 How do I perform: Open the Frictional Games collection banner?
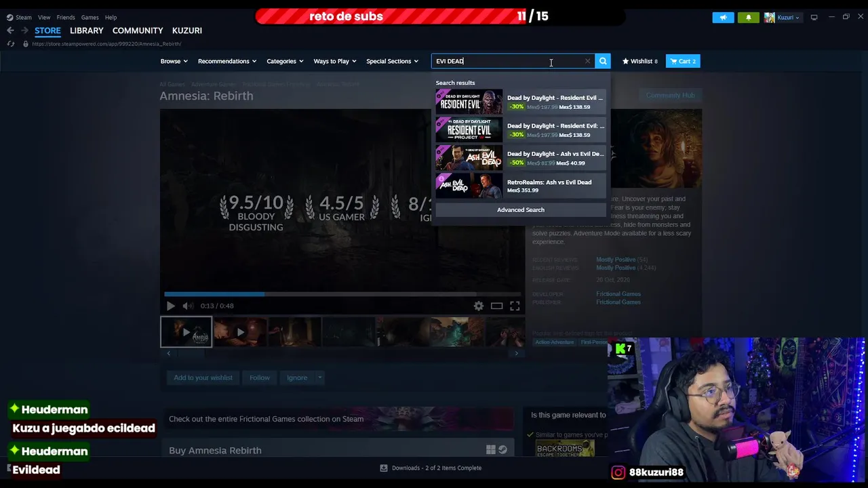tap(338, 419)
